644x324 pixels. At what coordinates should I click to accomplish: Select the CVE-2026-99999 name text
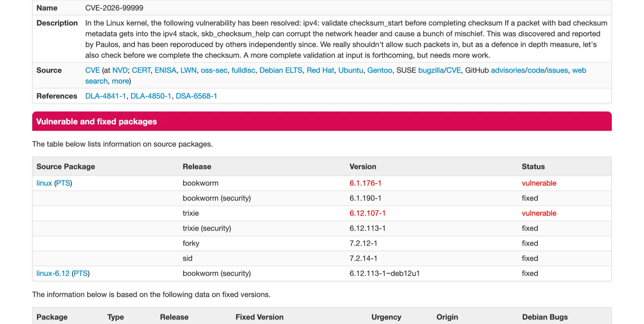[x=114, y=8]
